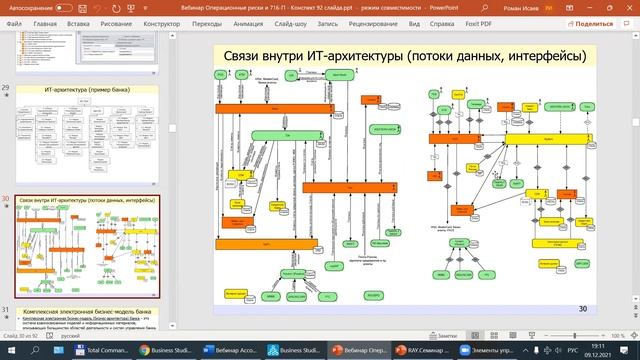640x360 pixels.
Task: Open the notification center icon
Action: pos(624,350)
